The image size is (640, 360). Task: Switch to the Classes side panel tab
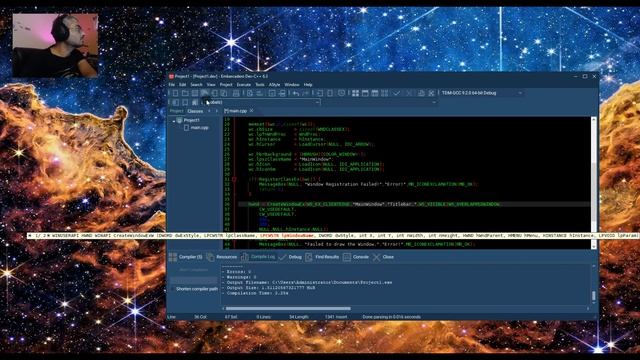[x=195, y=111]
